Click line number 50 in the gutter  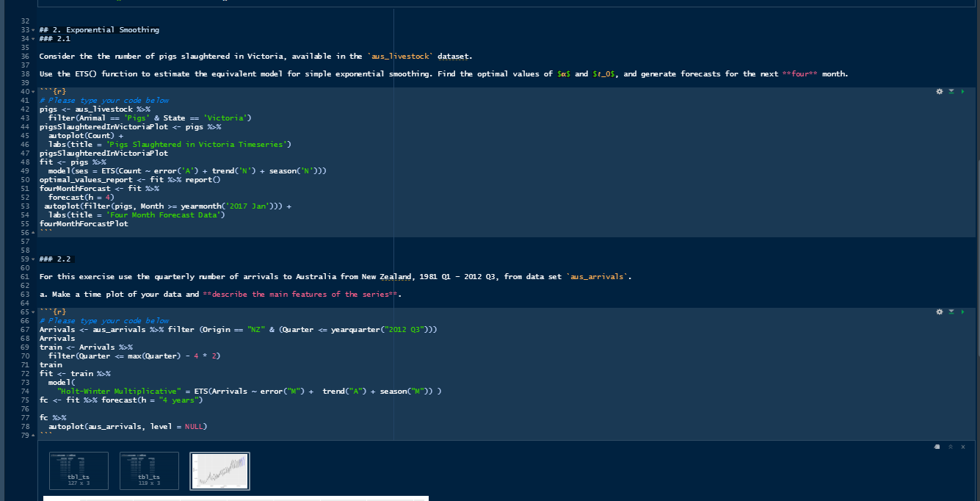click(24, 179)
